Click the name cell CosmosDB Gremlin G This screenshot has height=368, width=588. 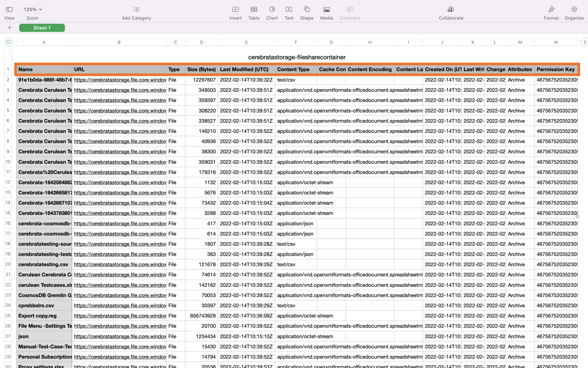pyautogui.click(x=44, y=295)
